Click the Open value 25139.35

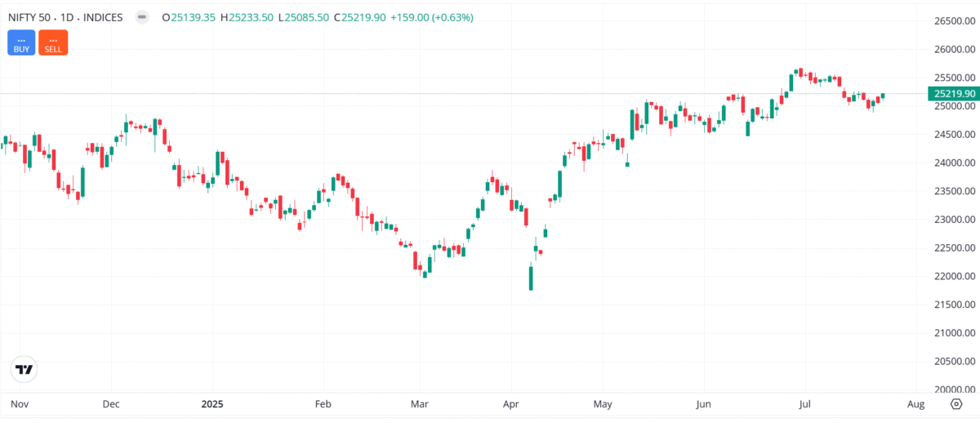click(x=195, y=17)
